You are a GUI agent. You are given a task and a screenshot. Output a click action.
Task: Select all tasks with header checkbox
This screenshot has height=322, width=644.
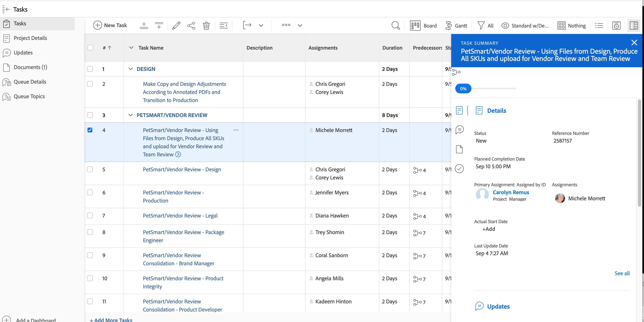tap(90, 48)
